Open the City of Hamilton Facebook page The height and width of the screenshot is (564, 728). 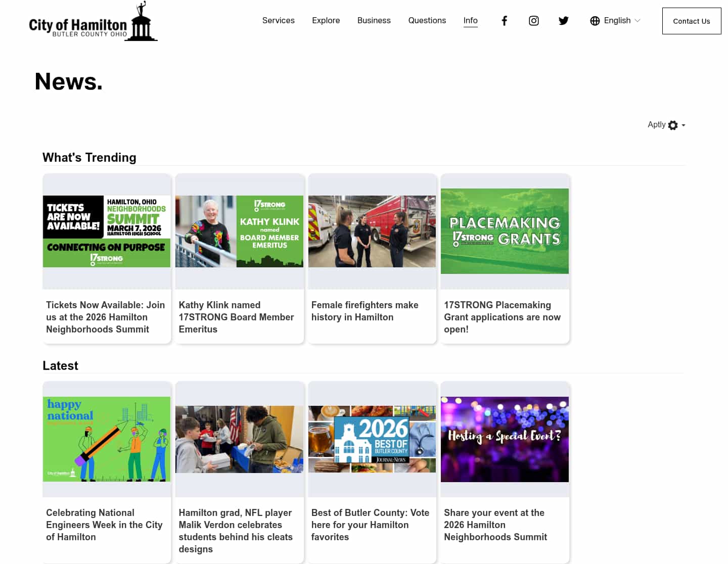504,20
